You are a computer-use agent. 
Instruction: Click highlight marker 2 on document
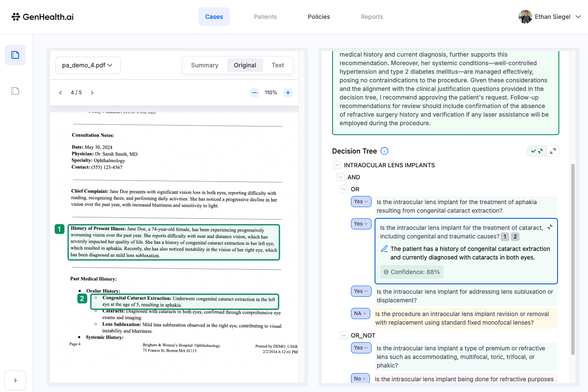(82, 299)
